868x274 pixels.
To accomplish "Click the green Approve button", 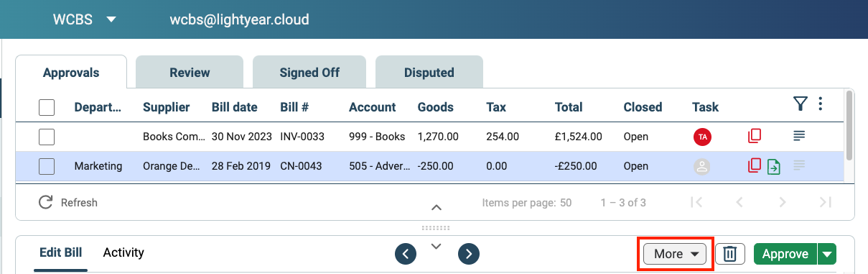I will pos(785,254).
